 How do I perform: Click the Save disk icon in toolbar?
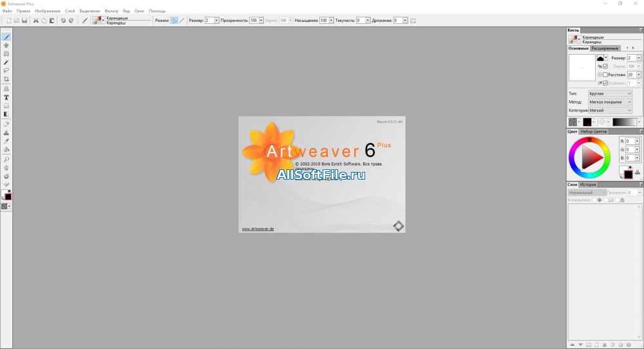click(x=24, y=21)
